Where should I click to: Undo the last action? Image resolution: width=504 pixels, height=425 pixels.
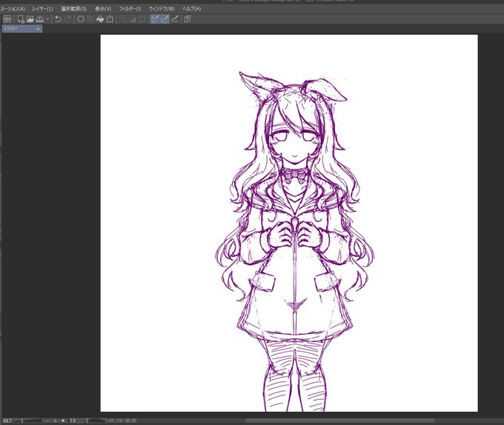pos(58,19)
